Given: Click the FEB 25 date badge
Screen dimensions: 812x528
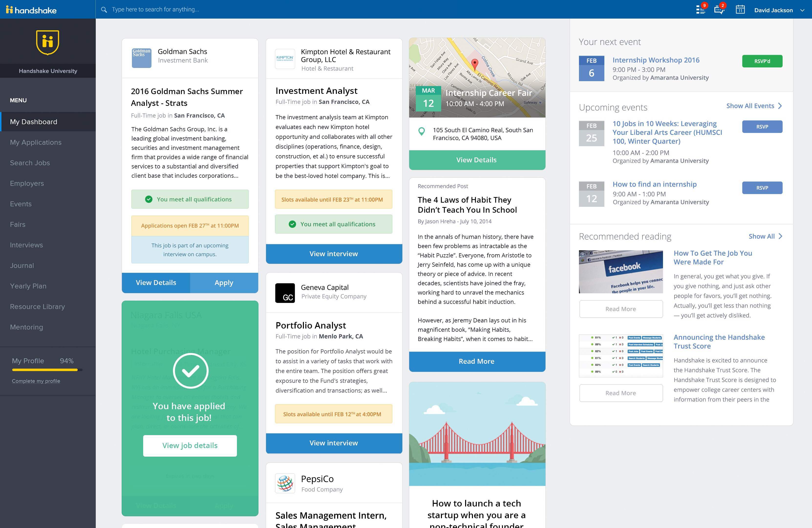Looking at the screenshot, I should (x=591, y=133).
